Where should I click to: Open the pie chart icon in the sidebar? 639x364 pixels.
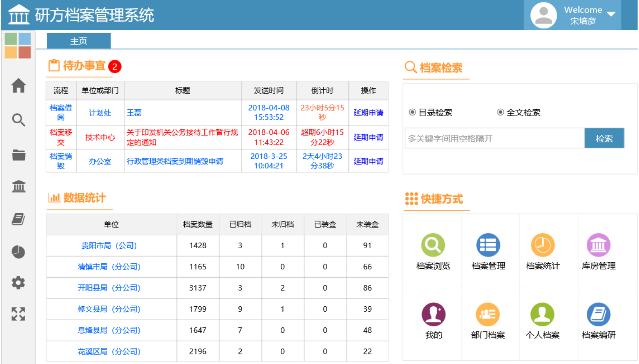click(x=19, y=252)
